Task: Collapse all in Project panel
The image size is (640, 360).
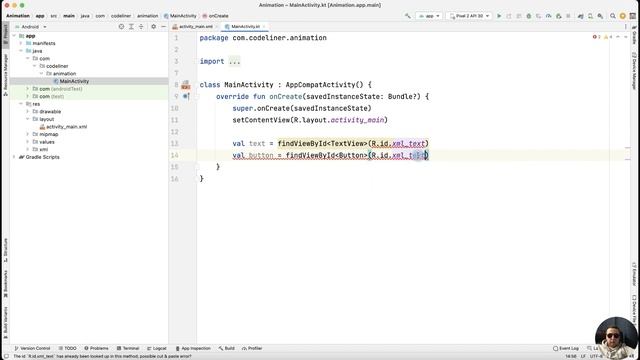Action: (141, 27)
